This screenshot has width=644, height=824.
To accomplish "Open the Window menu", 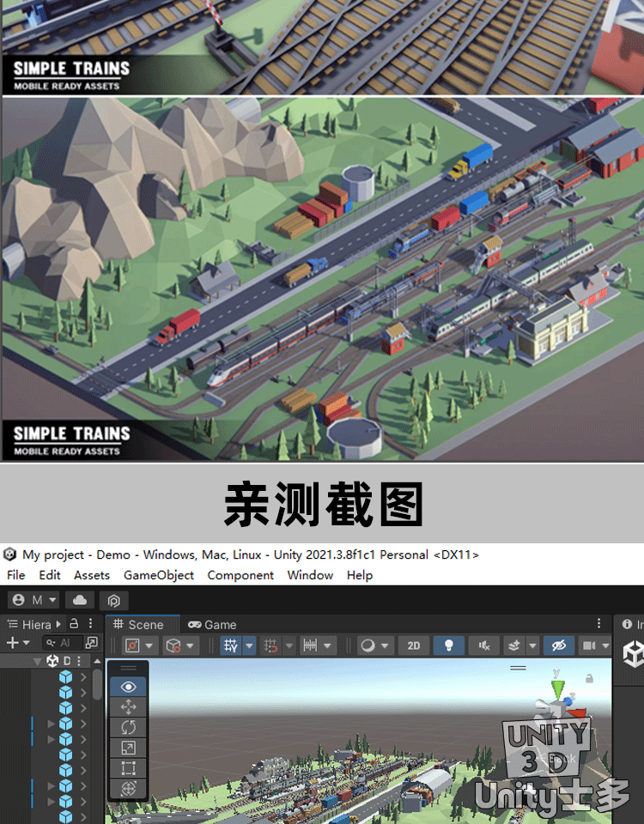I will click(x=310, y=575).
